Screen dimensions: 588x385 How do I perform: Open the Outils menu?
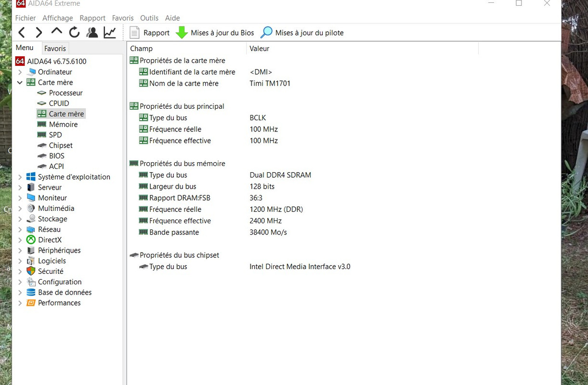coord(149,18)
